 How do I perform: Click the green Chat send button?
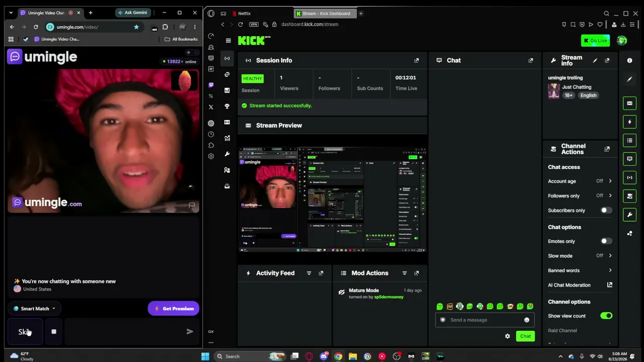[525, 336]
